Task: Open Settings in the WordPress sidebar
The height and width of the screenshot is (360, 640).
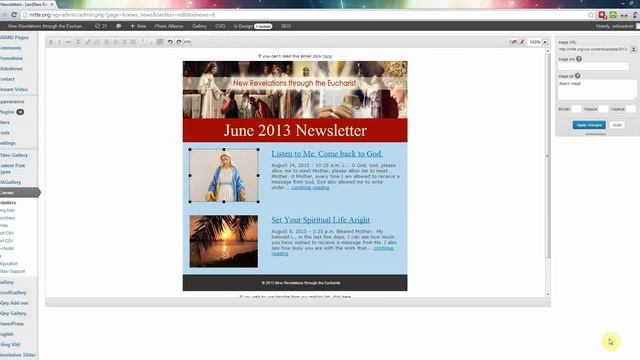Action: (8, 143)
